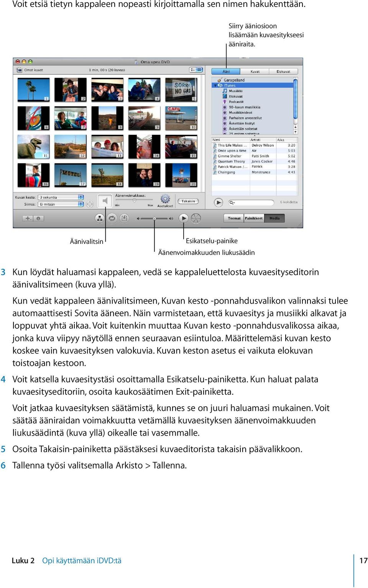Image resolution: width=368 pixels, height=588 pixels.
Task: Select the CAFE photo thumbnail 10
Action: point(181,118)
